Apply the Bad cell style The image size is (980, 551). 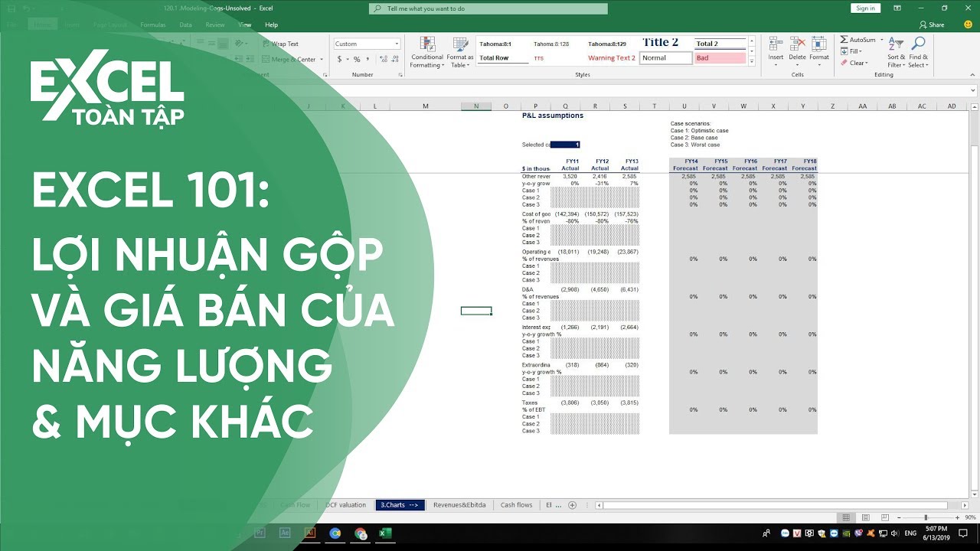pos(720,58)
